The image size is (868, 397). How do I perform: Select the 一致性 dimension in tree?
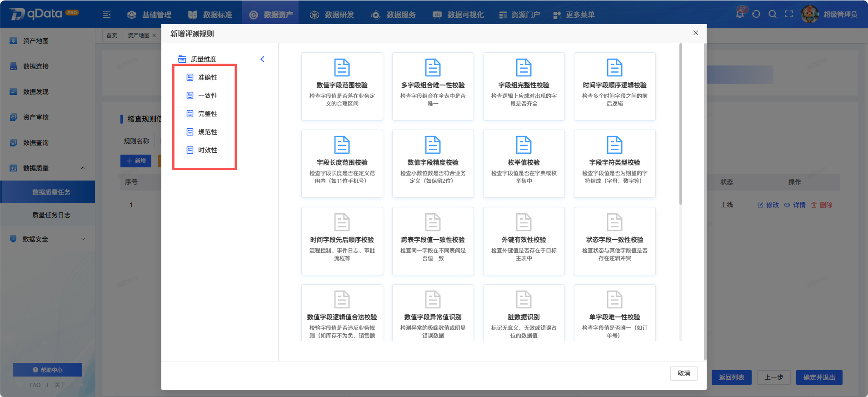click(207, 95)
